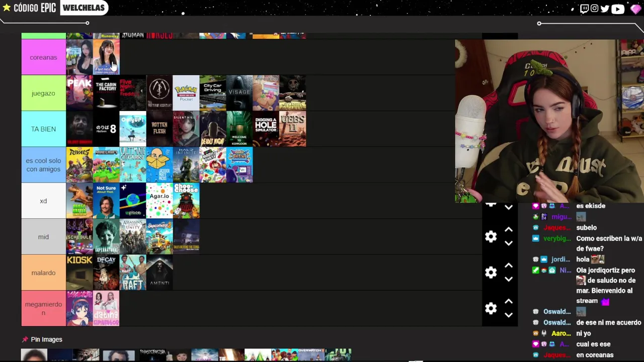
Task: Click the YouTube icon in overlay
Action: click(x=618, y=9)
